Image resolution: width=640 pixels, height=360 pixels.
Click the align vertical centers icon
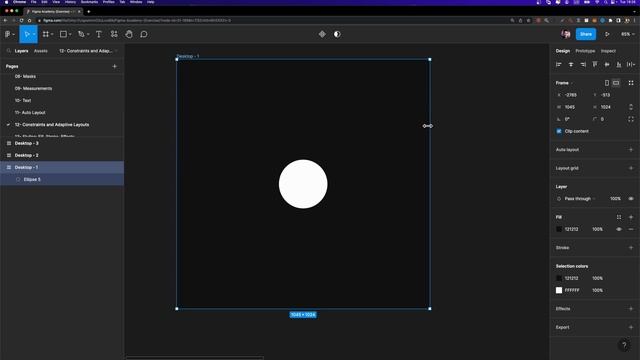[x=607, y=64]
